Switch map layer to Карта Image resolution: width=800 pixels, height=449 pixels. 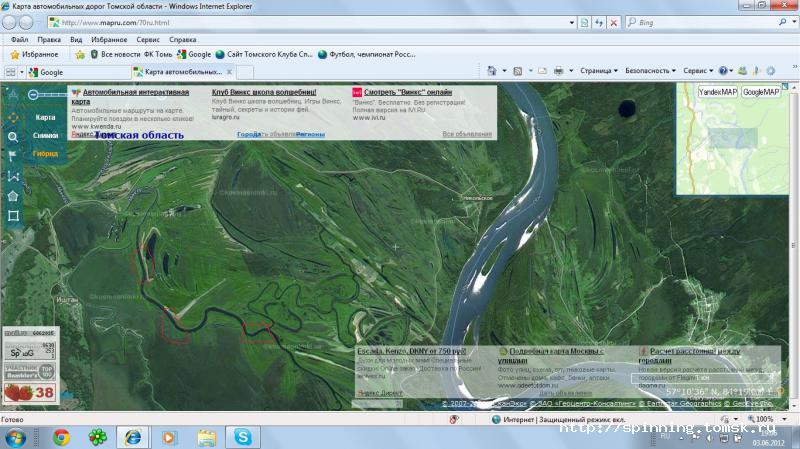[46, 118]
